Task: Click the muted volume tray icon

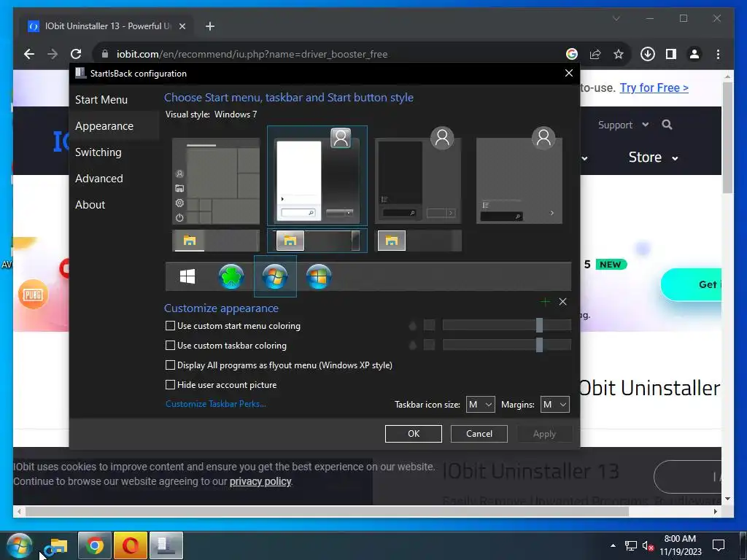Action: coord(648,546)
